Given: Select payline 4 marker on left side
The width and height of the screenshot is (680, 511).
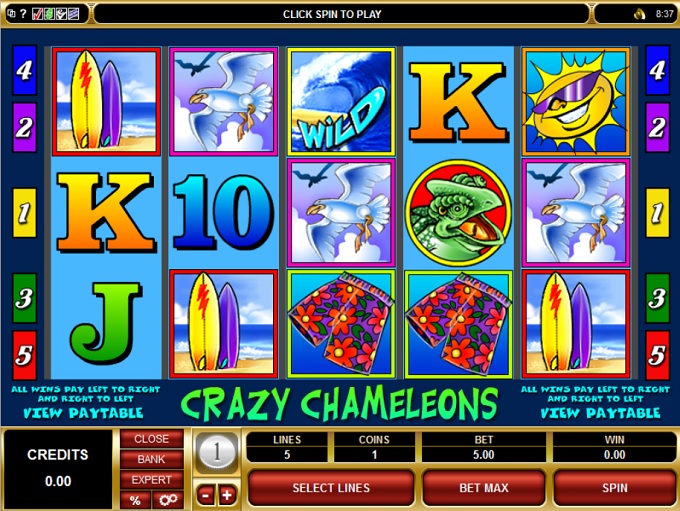Looking at the screenshot, I should [24, 70].
